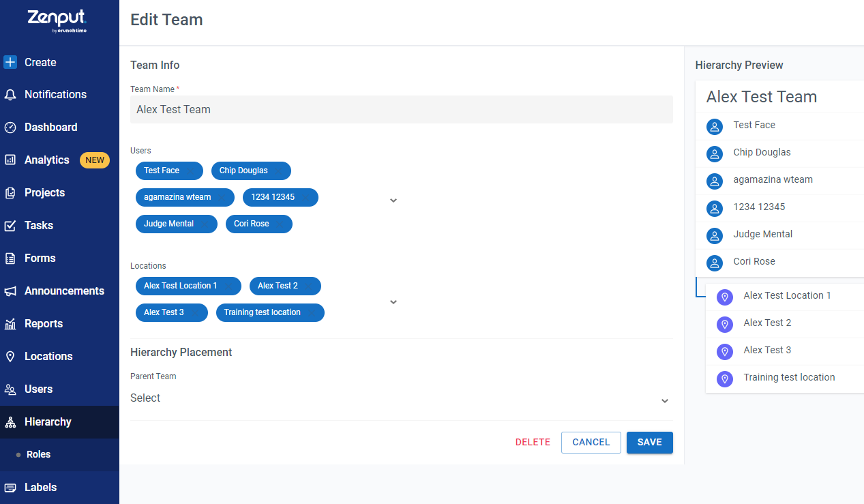The height and width of the screenshot is (504, 864).
Task: Click pin icon beside Alex Test Location 1
Action: coord(725,297)
